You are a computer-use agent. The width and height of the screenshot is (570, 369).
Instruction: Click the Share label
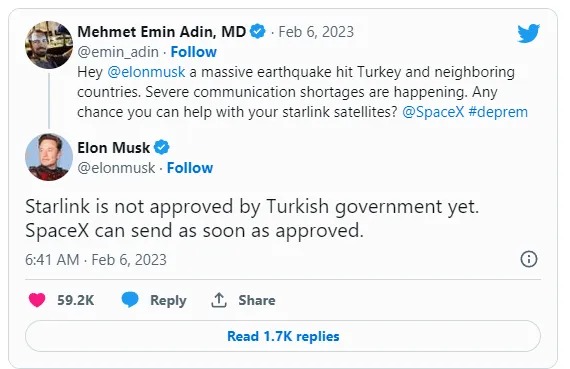(x=257, y=300)
